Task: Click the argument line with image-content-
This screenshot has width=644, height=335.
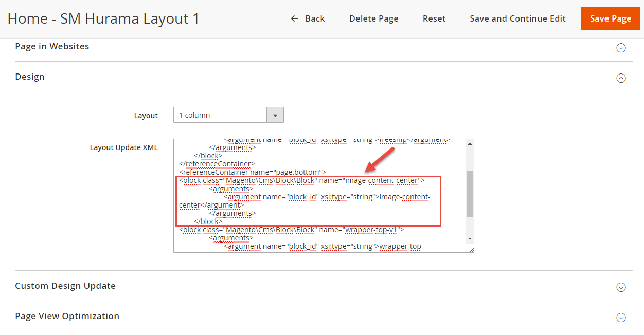Action: coord(328,197)
